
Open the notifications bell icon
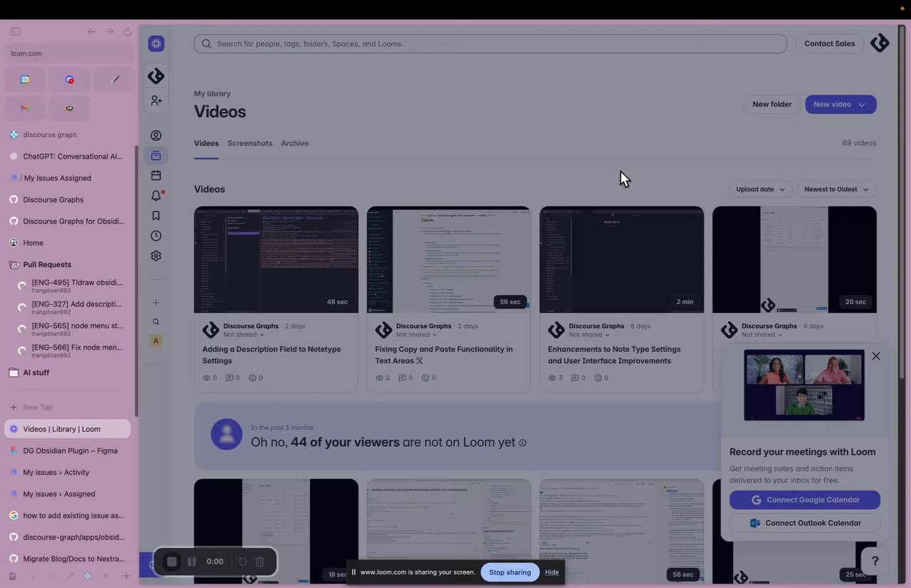pyautogui.click(x=156, y=196)
